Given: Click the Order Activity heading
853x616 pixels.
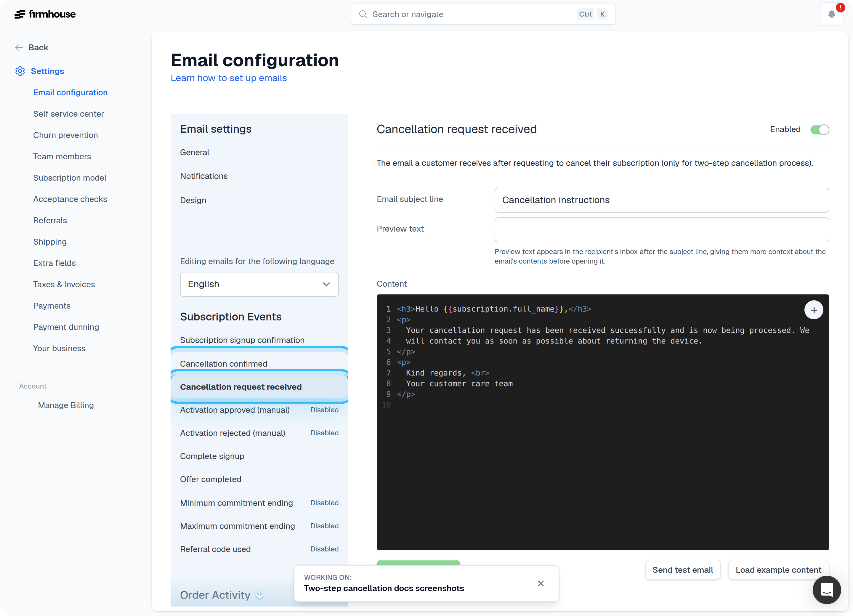Looking at the screenshot, I should point(215,595).
